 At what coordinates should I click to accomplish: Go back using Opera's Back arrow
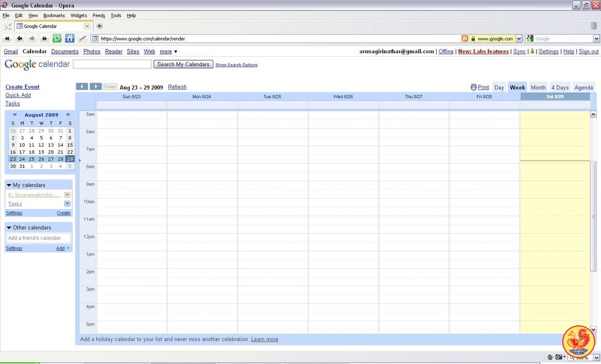(19, 38)
